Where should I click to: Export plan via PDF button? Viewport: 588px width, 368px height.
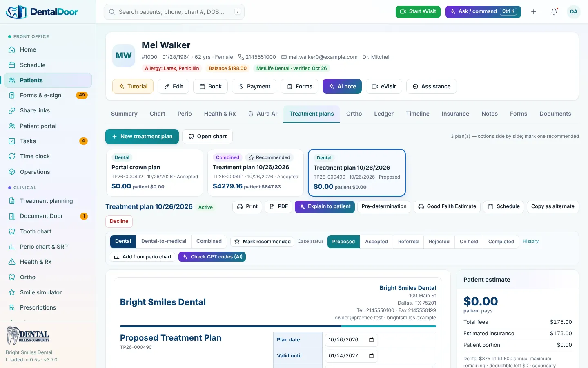(278, 206)
